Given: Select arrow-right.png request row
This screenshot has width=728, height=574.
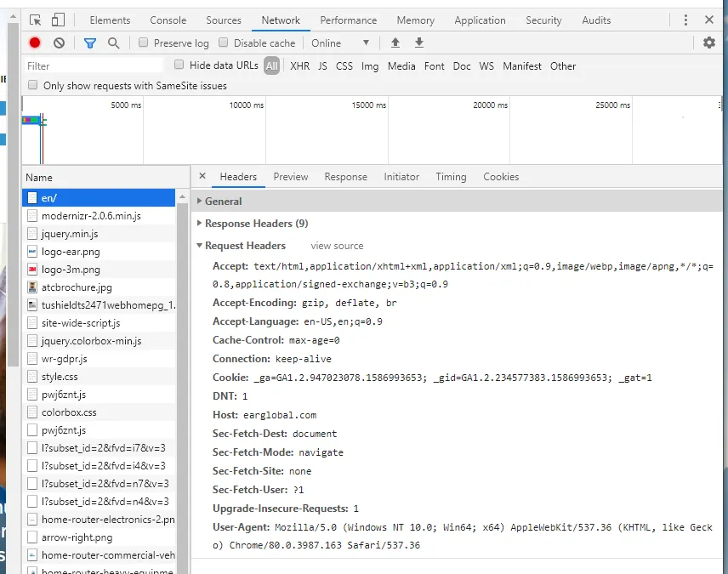Looking at the screenshot, I should [x=99, y=537].
